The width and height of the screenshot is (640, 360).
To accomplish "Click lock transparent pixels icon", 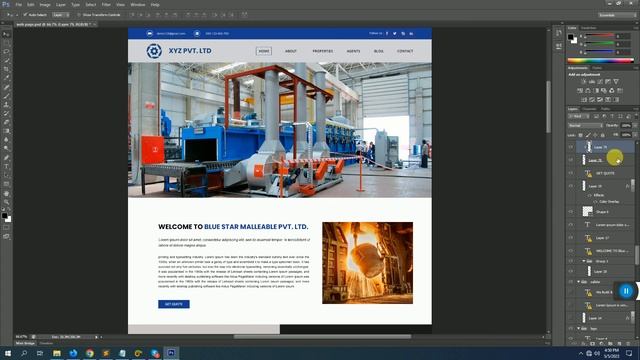I will 580,135.
